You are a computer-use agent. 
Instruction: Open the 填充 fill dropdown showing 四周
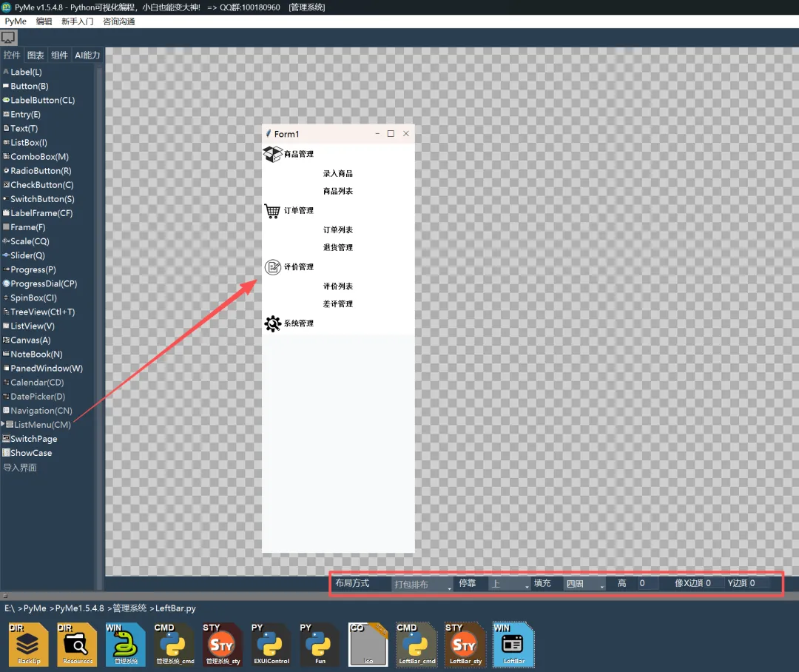(x=584, y=585)
